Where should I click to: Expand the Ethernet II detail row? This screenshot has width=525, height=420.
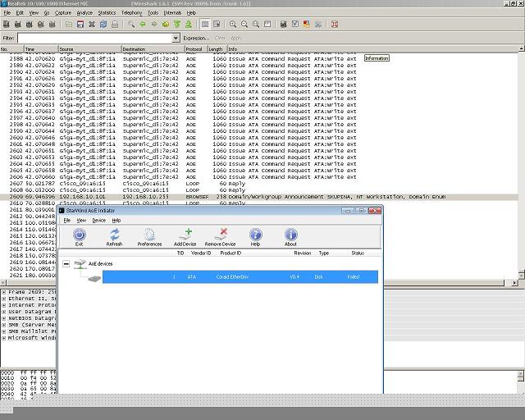[x=3, y=299]
